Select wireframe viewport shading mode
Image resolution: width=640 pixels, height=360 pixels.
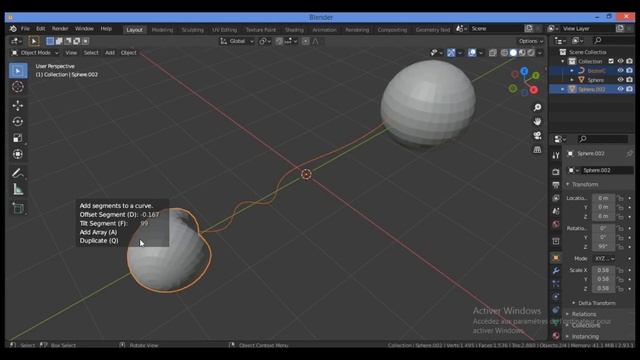point(504,53)
